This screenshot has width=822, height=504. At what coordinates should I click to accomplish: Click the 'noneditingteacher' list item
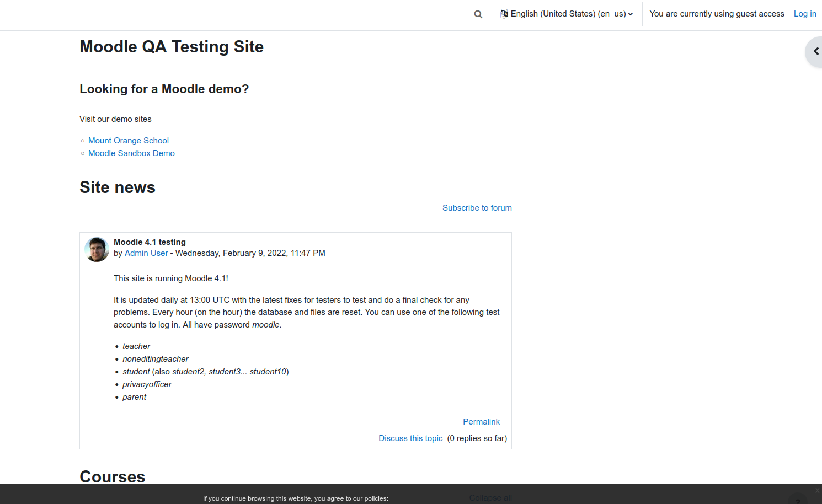(x=156, y=359)
